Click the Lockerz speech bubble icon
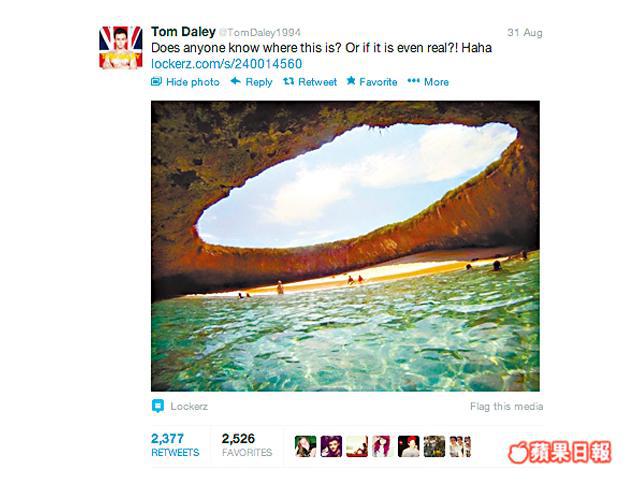Screen dimensions: 640x492 (158, 406)
